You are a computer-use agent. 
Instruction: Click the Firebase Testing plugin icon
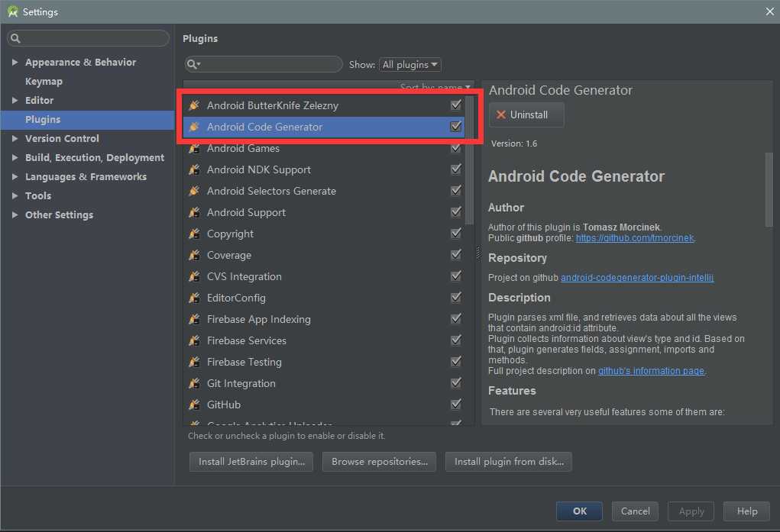(x=194, y=362)
